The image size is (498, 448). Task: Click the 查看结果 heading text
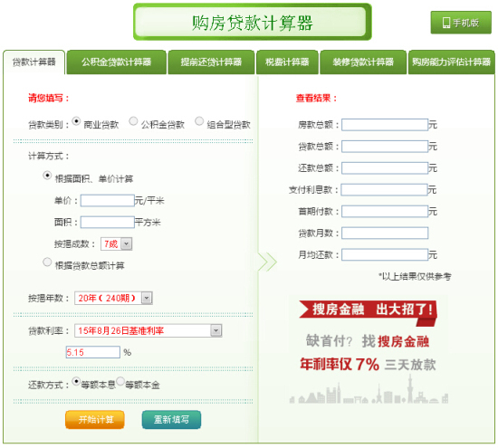316,98
